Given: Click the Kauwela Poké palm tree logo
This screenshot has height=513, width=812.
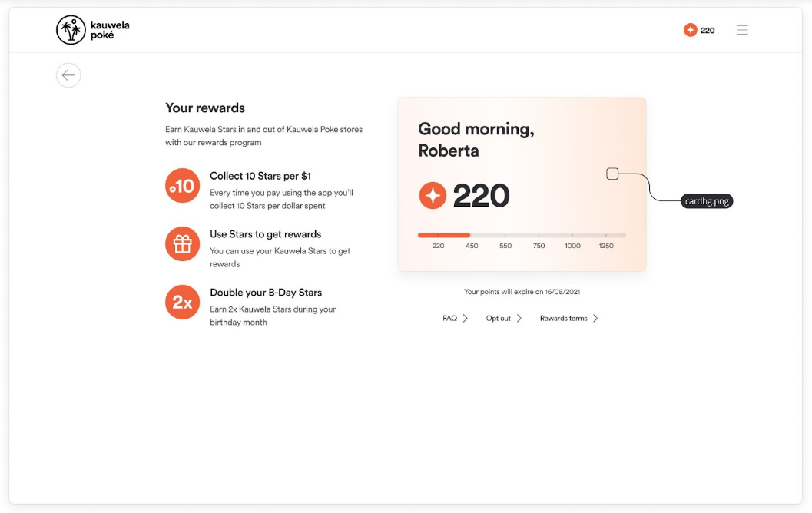Looking at the screenshot, I should [71, 29].
